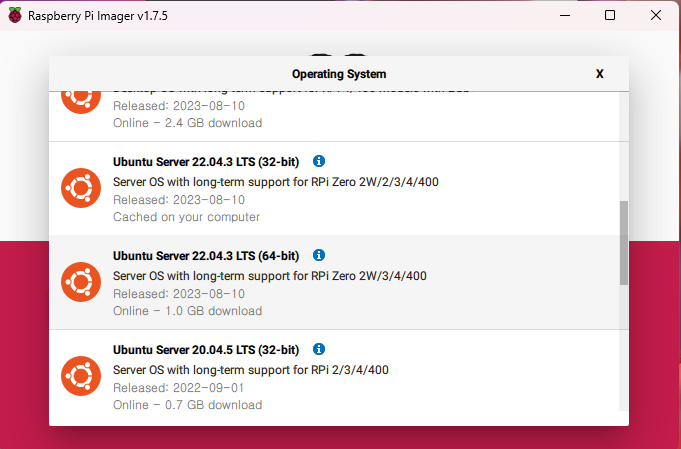Screen dimensions: 681x449
Task: Click Raspberry Pi logo in title bar
Action: pos(15,16)
